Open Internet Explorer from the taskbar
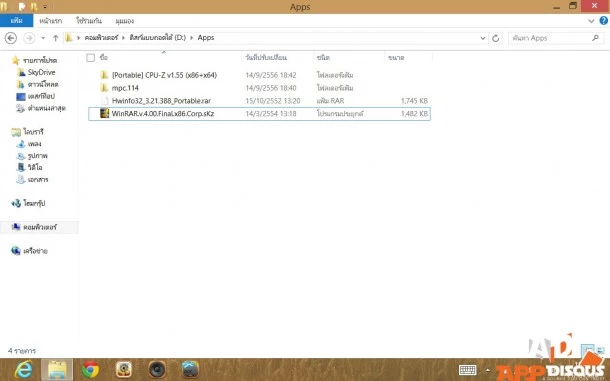 pos(24,369)
